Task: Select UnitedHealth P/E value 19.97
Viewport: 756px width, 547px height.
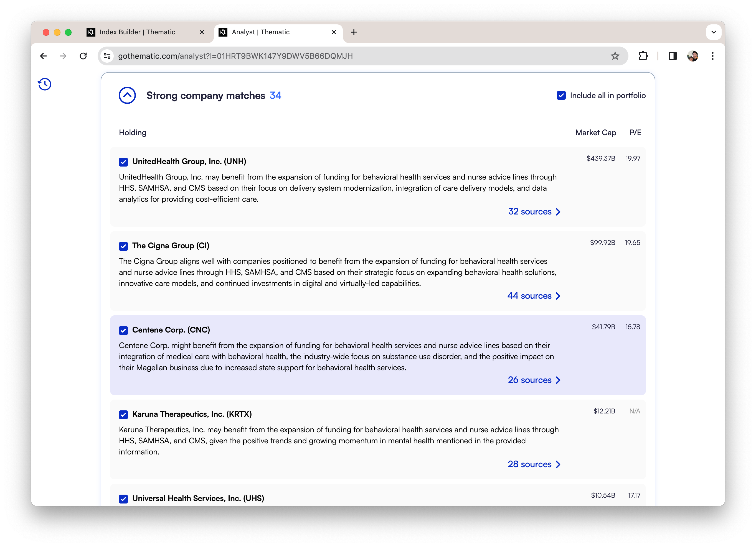Action: pos(633,158)
